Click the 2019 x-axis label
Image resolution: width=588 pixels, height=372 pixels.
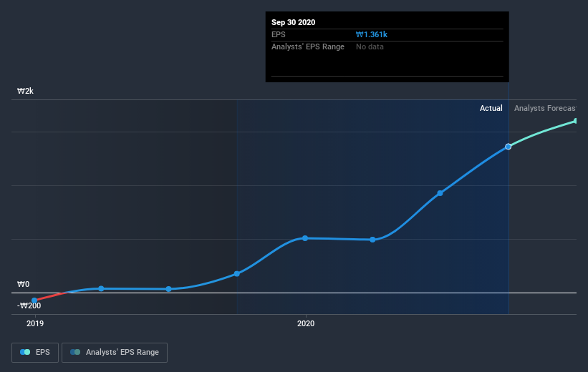click(35, 323)
